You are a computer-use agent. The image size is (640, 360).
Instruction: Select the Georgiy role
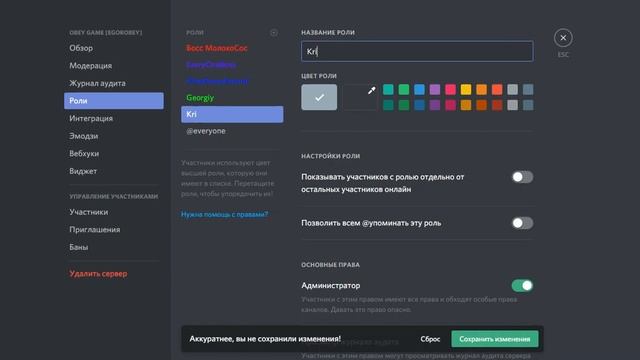pyautogui.click(x=232, y=98)
